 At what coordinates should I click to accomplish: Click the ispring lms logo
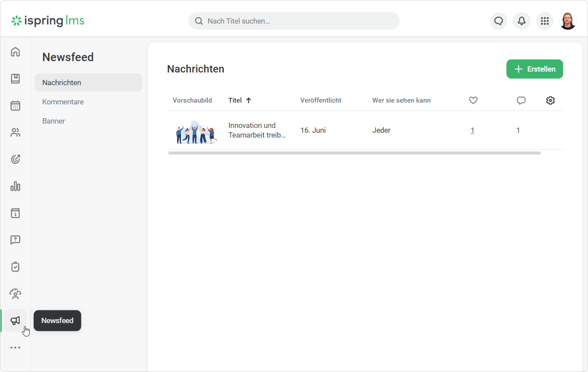tap(48, 21)
